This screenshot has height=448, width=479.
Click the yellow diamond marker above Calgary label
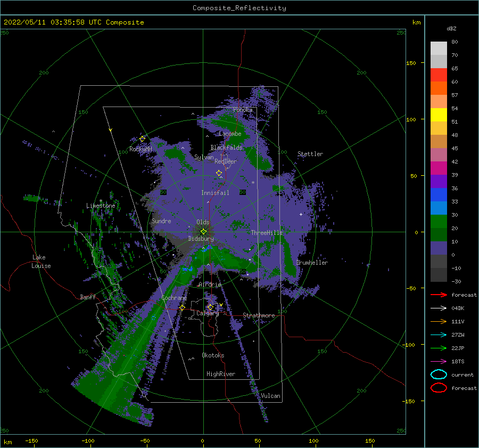pos(210,307)
